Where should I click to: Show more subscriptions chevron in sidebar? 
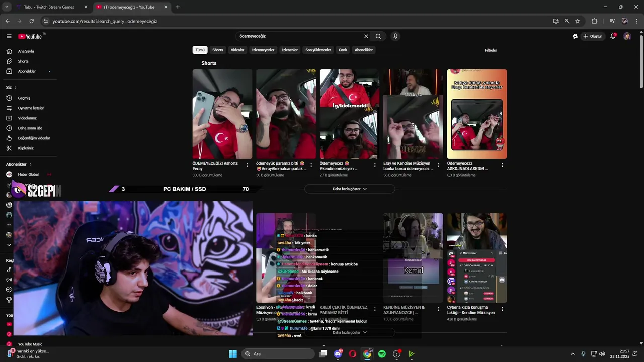[x=9, y=245]
